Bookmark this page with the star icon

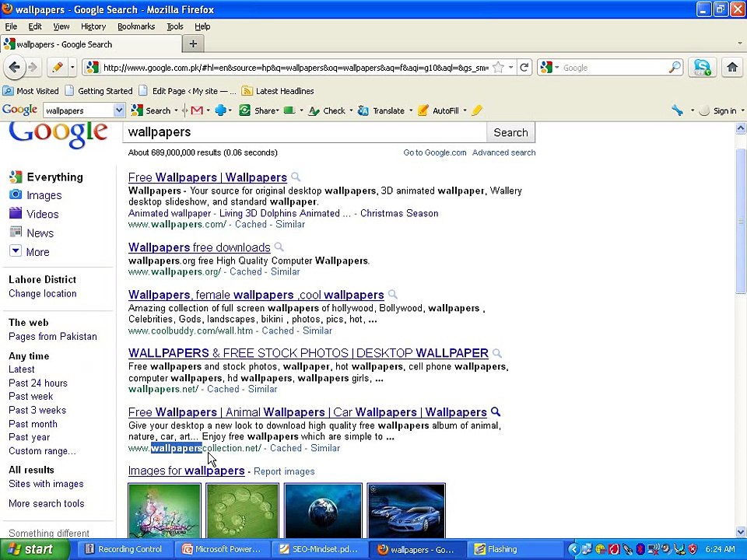click(x=498, y=68)
